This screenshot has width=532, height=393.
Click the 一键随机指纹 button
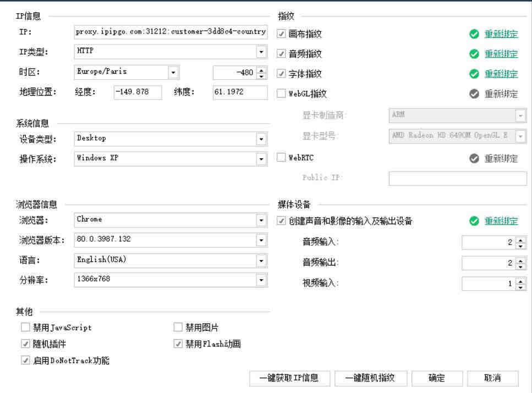tap(370, 378)
